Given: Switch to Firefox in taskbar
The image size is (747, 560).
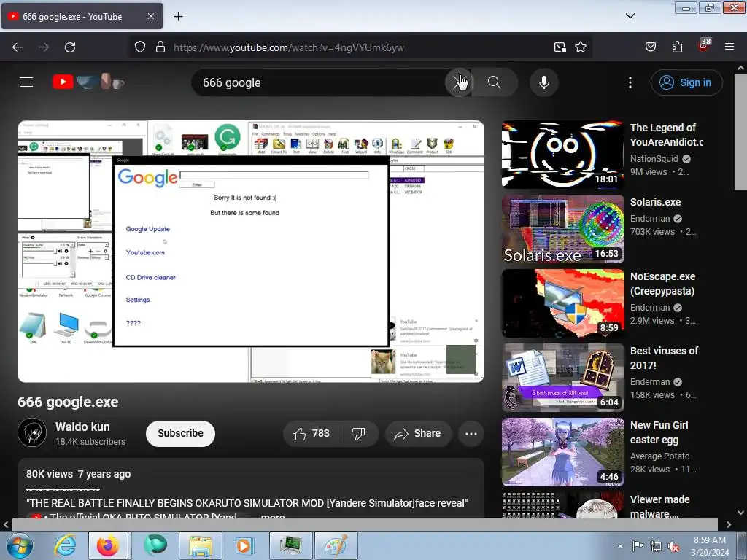Looking at the screenshot, I should [108, 546].
